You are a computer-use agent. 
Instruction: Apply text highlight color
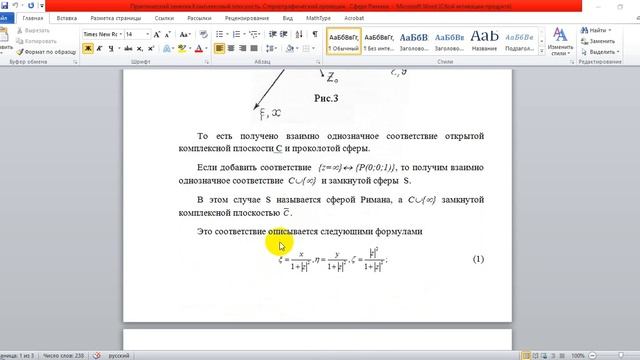(x=182, y=49)
